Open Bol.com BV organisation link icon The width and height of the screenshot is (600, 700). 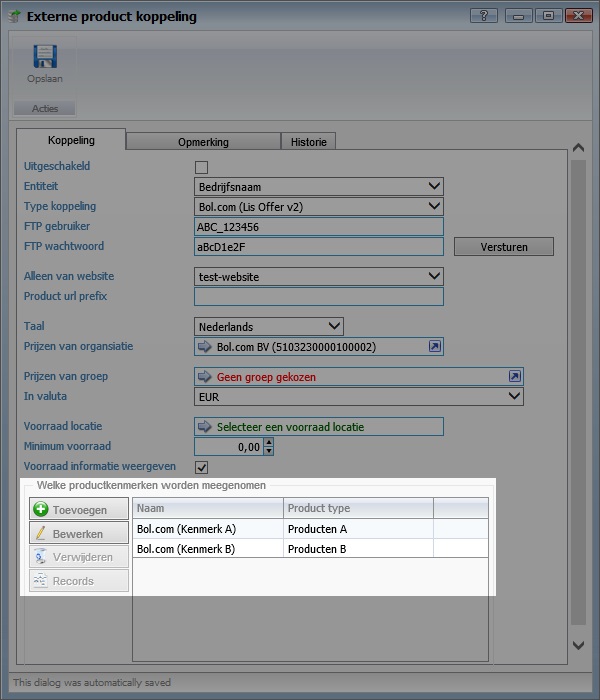434,347
